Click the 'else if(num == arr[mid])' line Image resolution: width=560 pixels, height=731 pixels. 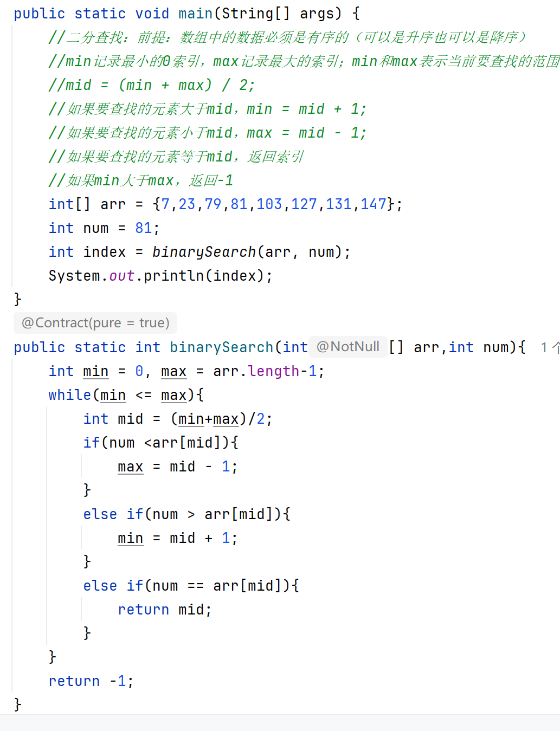tap(191, 586)
